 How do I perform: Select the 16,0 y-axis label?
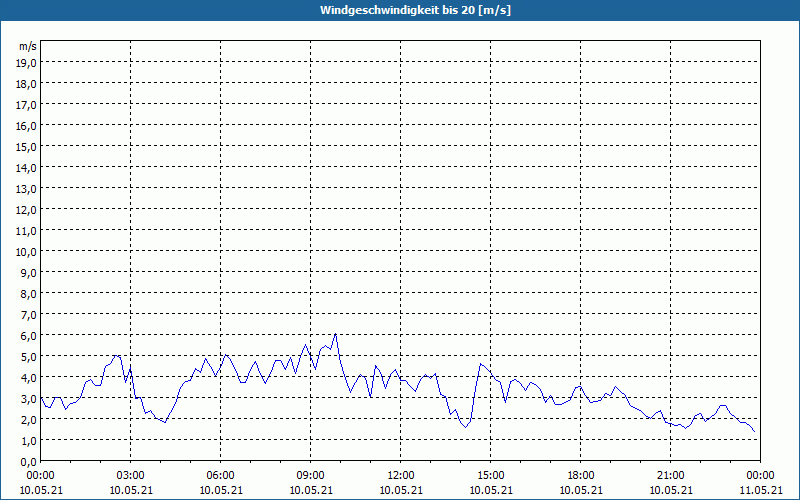[27, 126]
